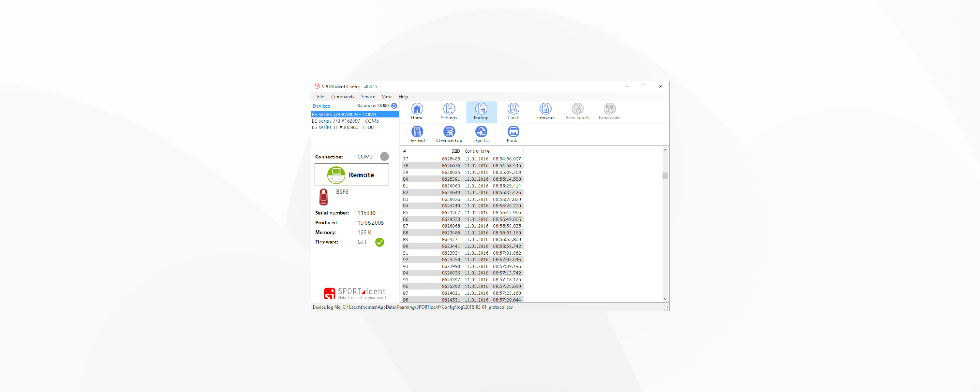The image size is (980, 392).
Task: Select row 80 with SIID 8625391
Action: click(462, 179)
